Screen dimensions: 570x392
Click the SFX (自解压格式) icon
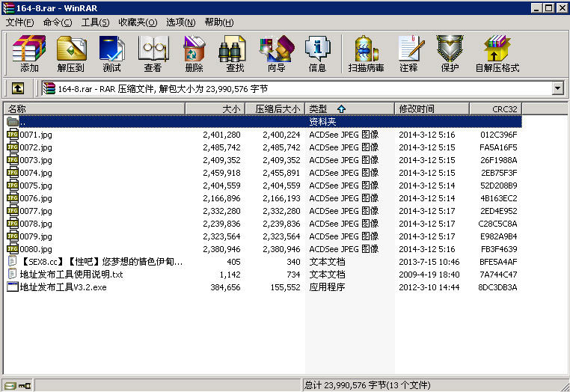pos(497,53)
